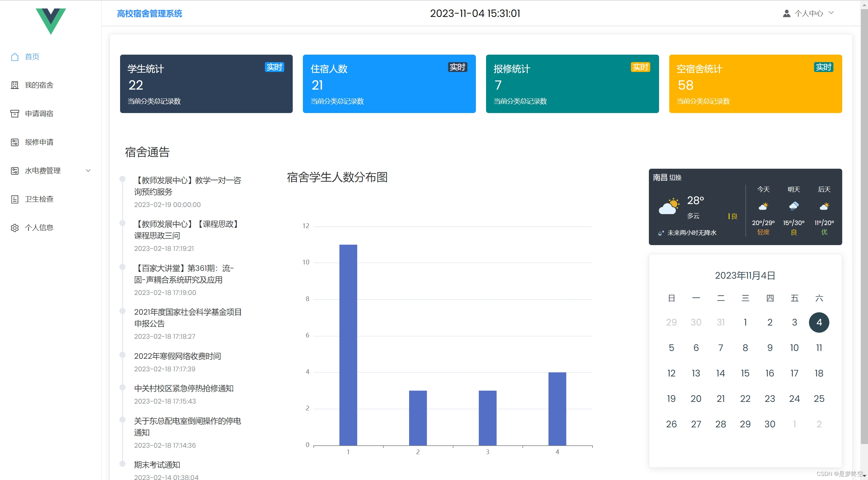Select 首页 in the sidebar menu

32,57
